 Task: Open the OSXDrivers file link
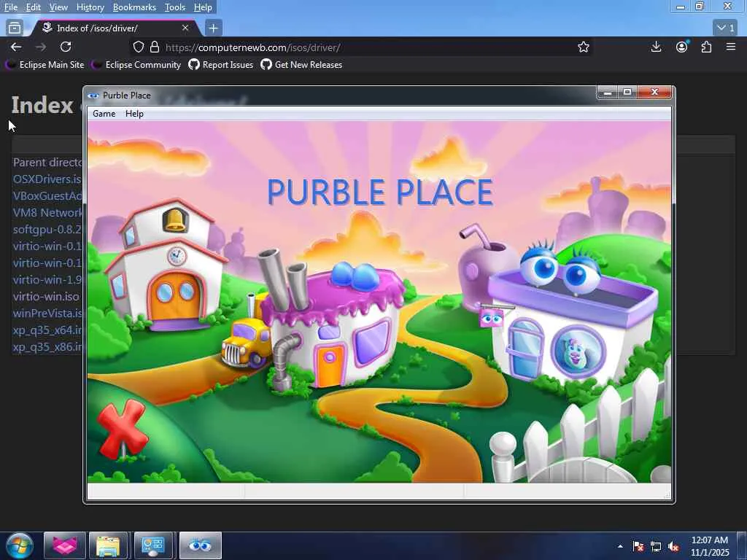pos(47,179)
